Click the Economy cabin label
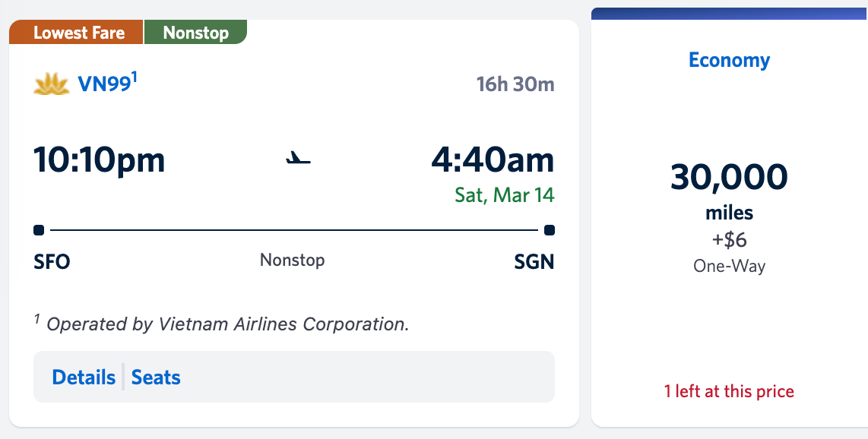The height and width of the screenshot is (439, 868). [x=728, y=60]
